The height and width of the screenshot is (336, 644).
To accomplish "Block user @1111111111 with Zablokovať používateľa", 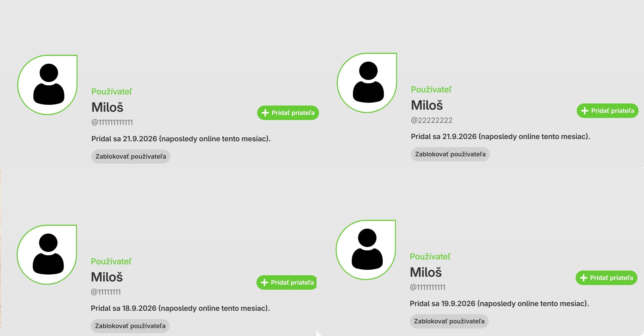I will click(x=449, y=321).
